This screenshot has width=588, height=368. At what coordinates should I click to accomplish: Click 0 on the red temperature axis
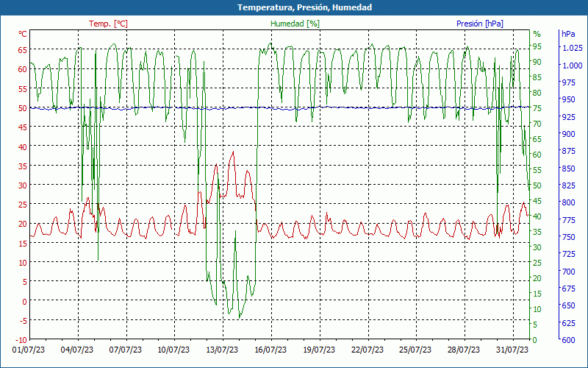pos(25,301)
